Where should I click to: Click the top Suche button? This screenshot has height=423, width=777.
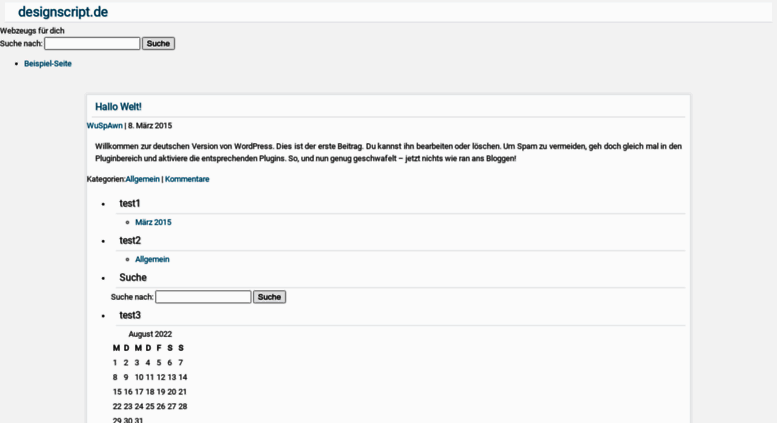158,44
